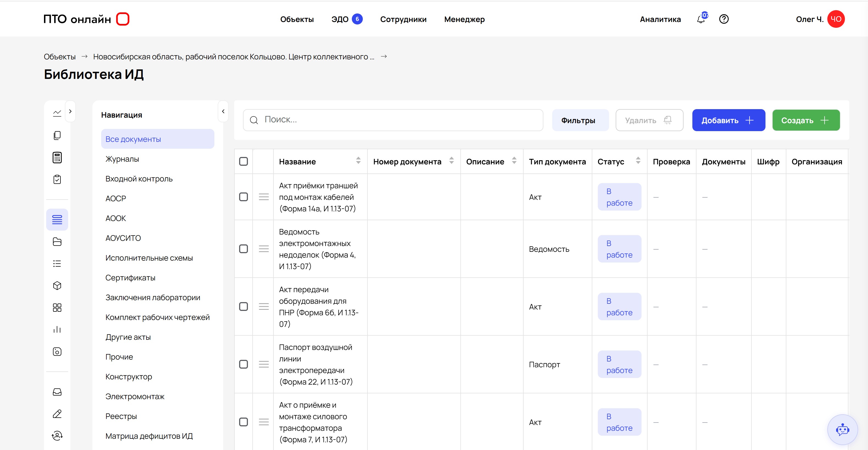Click the Поиск search field
Viewport: 868px width, 450px height.
[393, 120]
